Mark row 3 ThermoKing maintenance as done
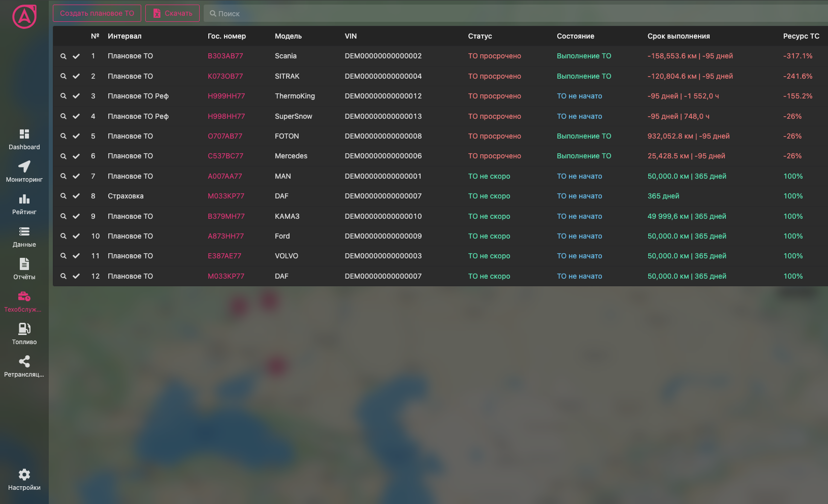 [76, 96]
